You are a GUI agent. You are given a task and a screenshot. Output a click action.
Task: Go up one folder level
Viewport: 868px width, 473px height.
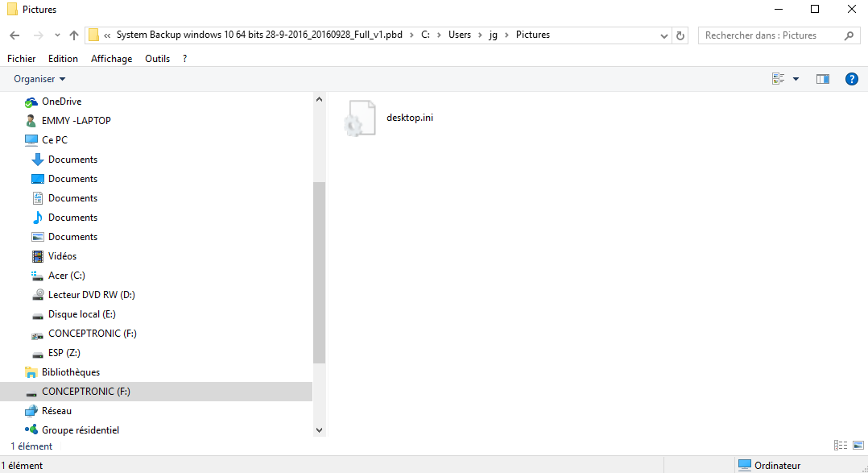click(x=74, y=35)
